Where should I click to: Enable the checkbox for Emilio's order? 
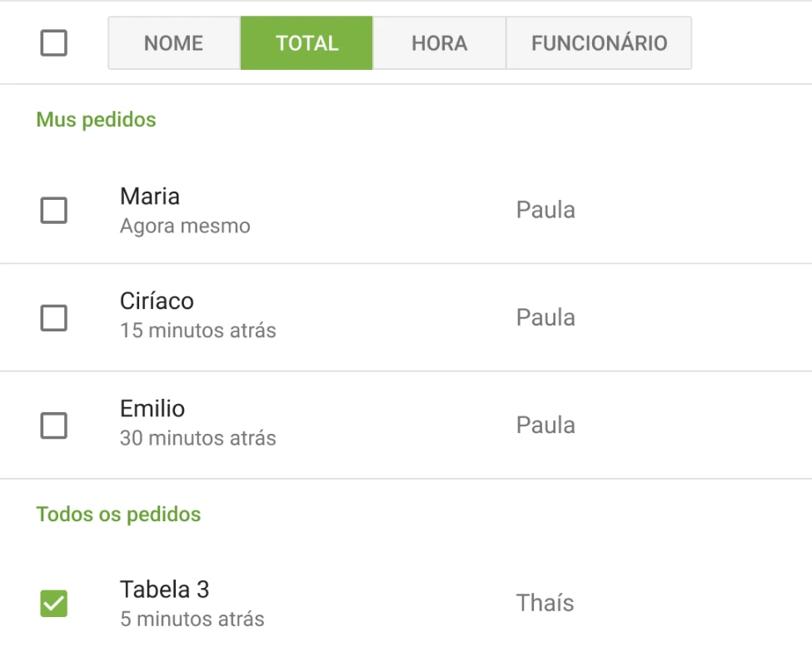tap(53, 425)
